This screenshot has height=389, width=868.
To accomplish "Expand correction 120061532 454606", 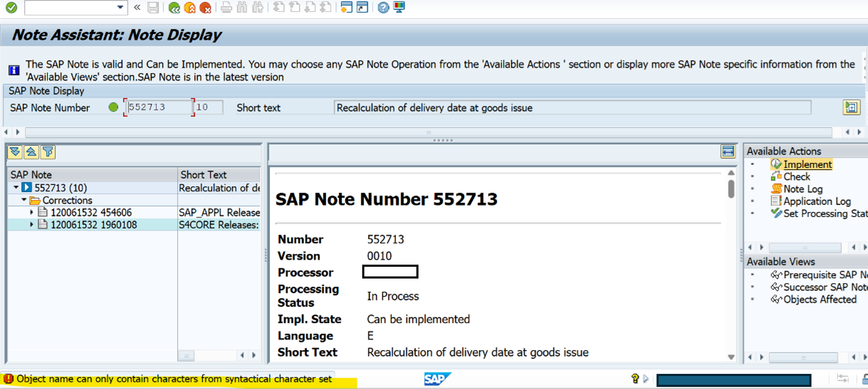I will (31, 212).
